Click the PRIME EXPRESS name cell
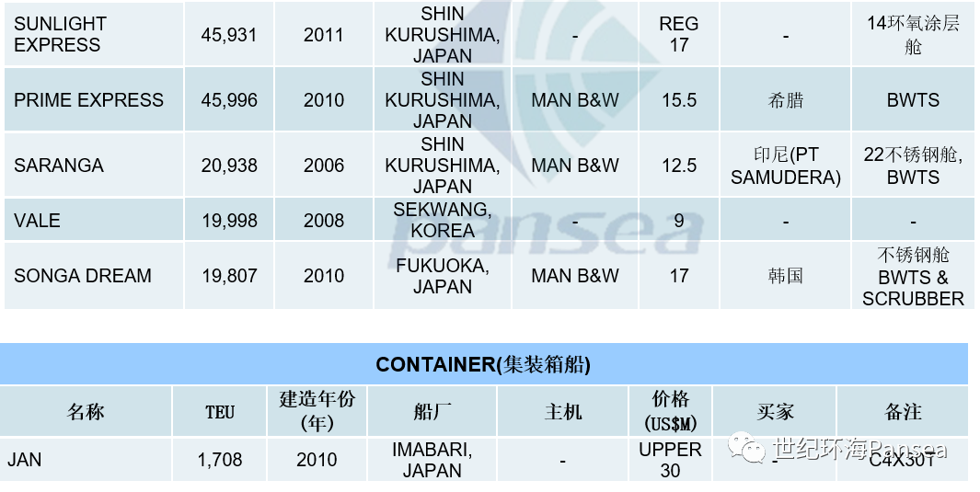 coord(94,100)
